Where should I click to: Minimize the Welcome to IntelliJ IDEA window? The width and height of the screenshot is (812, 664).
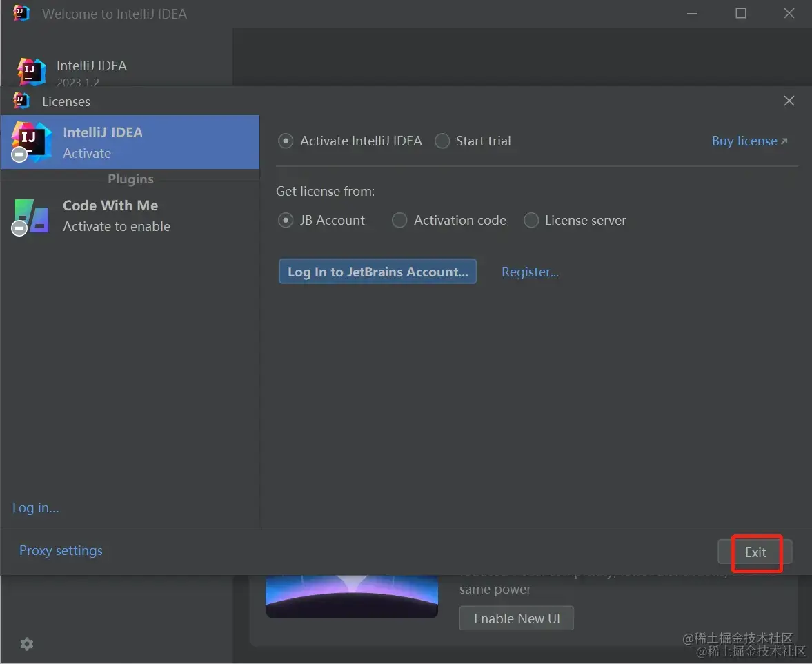(x=692, y=14)
